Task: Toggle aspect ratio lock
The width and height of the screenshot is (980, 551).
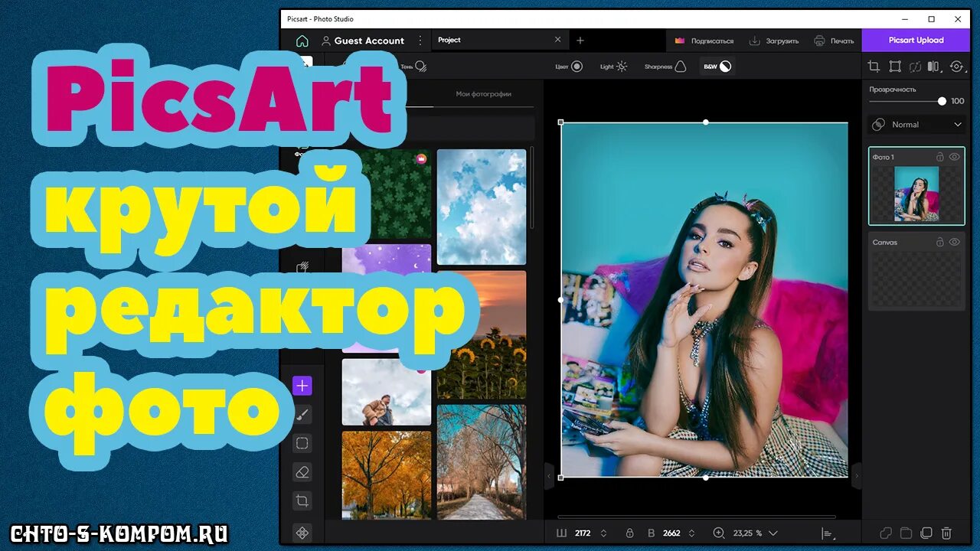Action: point(629,533)
